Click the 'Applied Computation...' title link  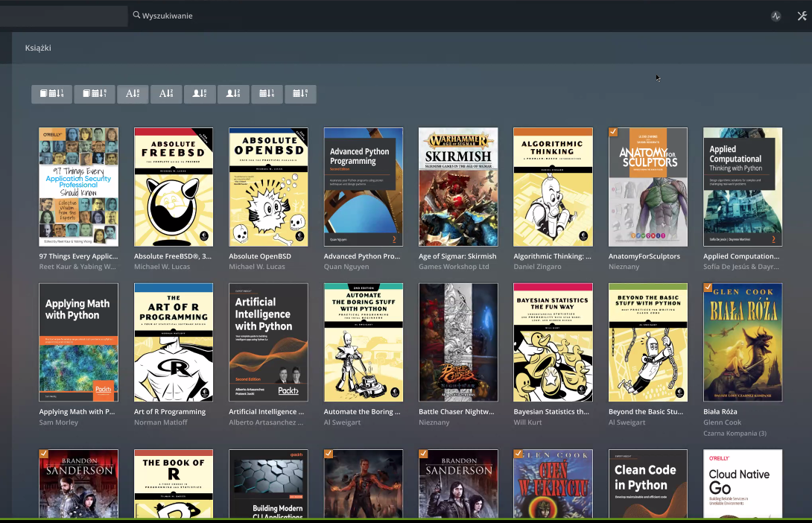741,256
